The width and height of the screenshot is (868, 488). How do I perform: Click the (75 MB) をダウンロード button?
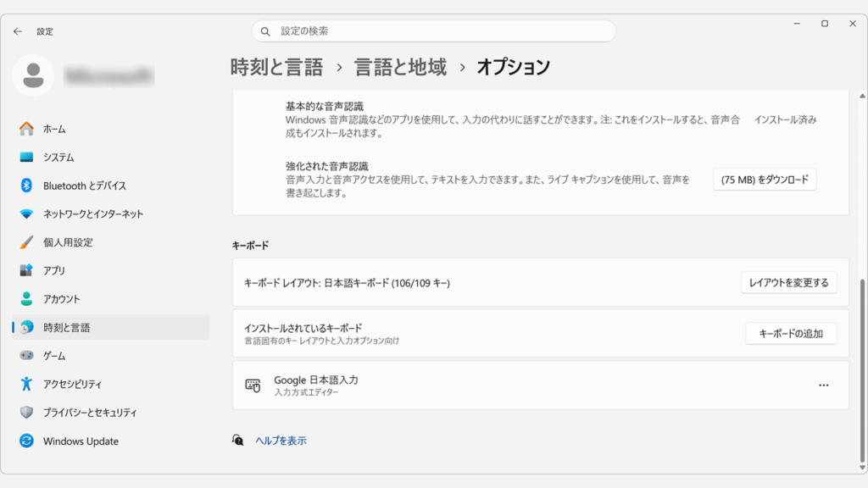point(765,180)
